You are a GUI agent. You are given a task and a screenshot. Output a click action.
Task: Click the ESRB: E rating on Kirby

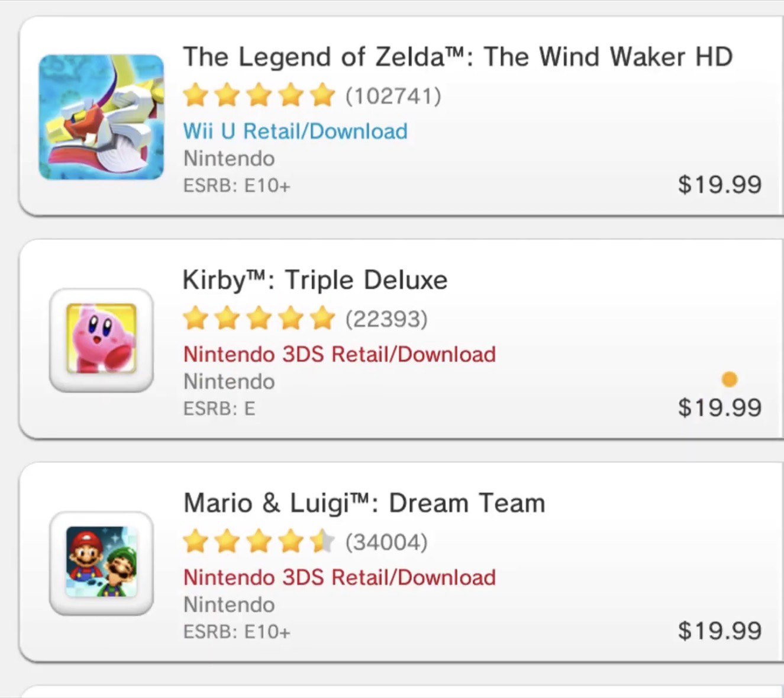coord(219,408)
